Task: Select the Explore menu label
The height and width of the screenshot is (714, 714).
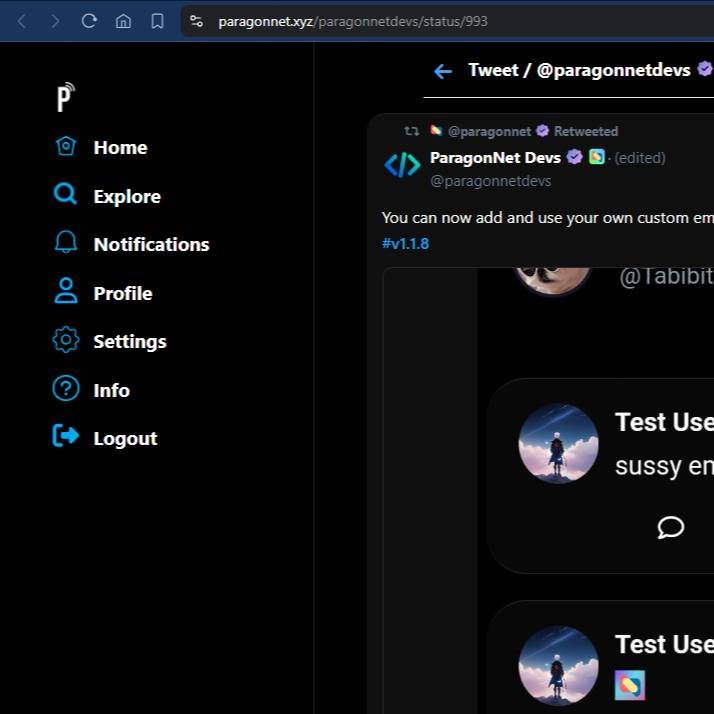Action: click(127, 196)
